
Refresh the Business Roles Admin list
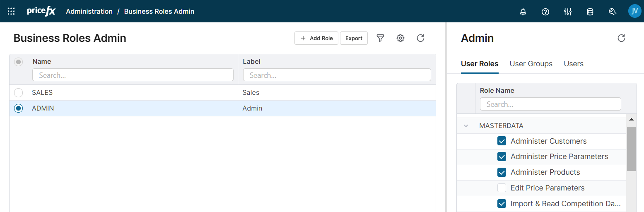(420, 38)
